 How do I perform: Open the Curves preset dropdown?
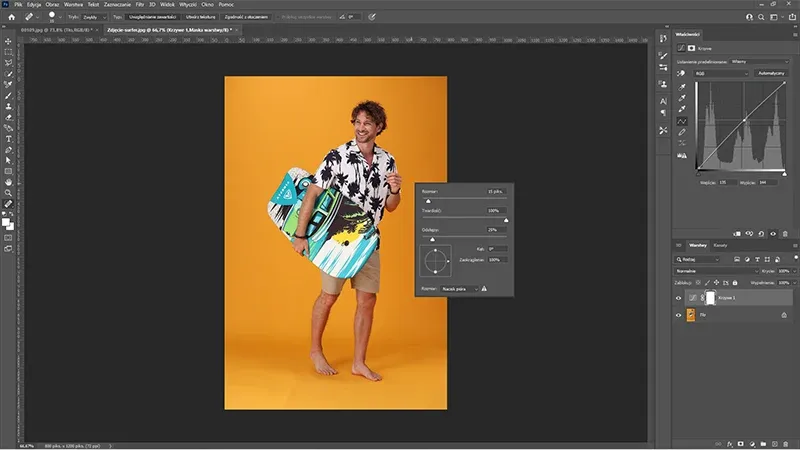point(759,62)
